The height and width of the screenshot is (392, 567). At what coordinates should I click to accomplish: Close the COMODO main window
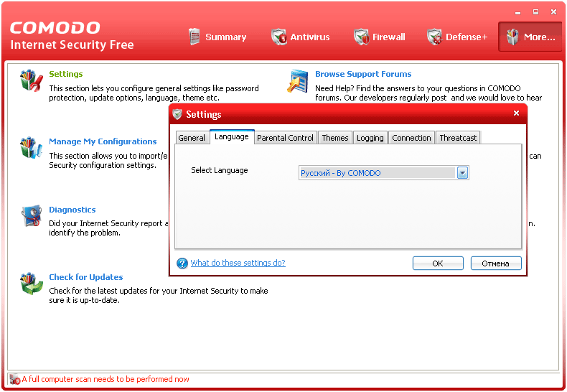click(x=553, y=12)
